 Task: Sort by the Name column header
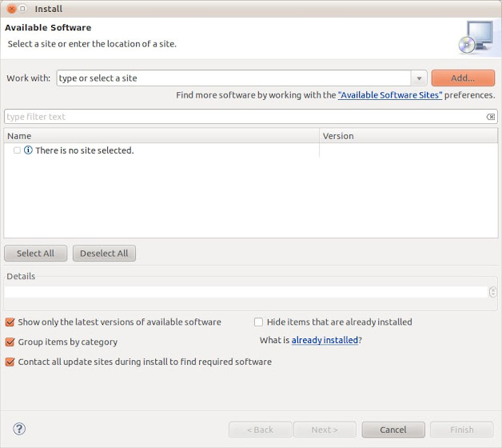click(x=161, y=136)
